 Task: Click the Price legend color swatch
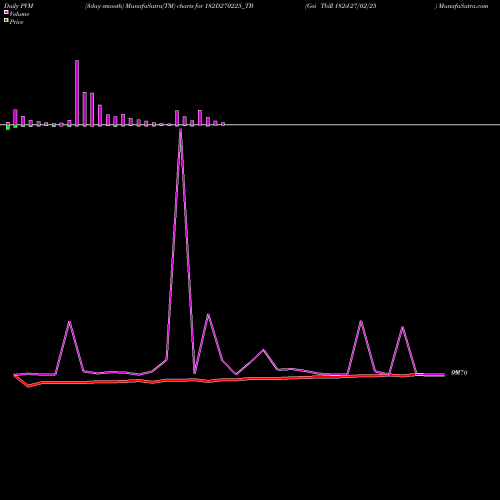click(x=6, y=21)
